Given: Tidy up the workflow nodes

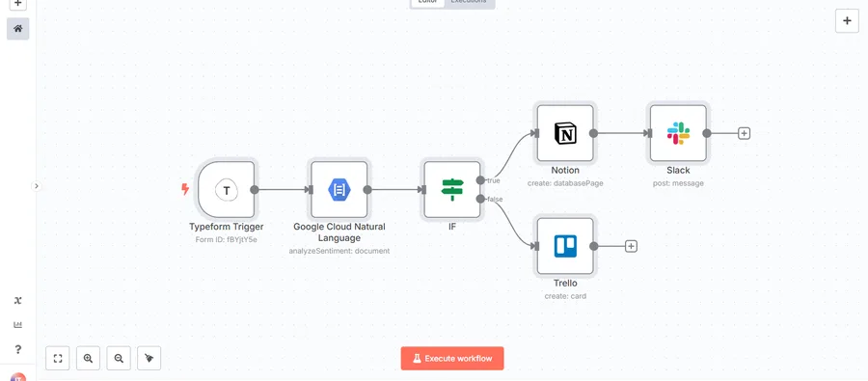Looking at the screenshot, I should tap(149, 358).
